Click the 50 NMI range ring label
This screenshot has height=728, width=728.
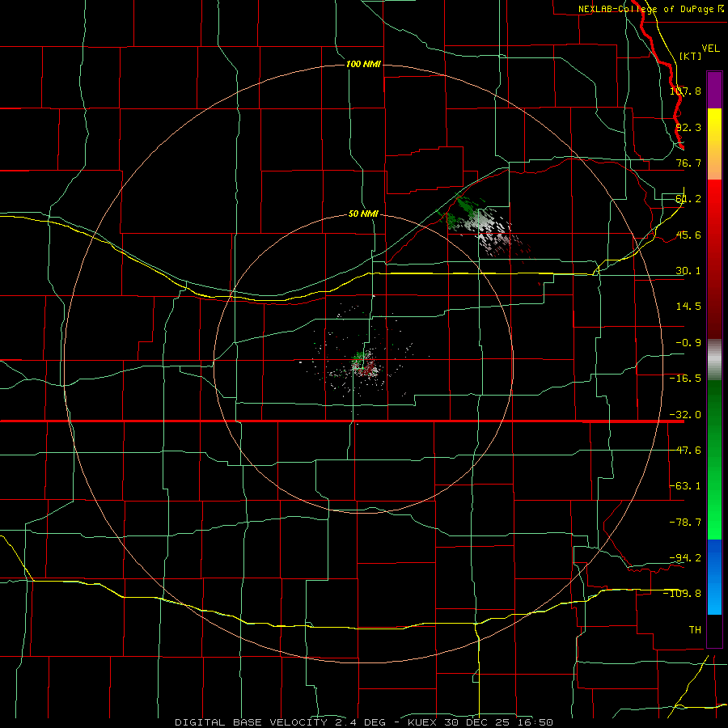(x=363, y=214)
